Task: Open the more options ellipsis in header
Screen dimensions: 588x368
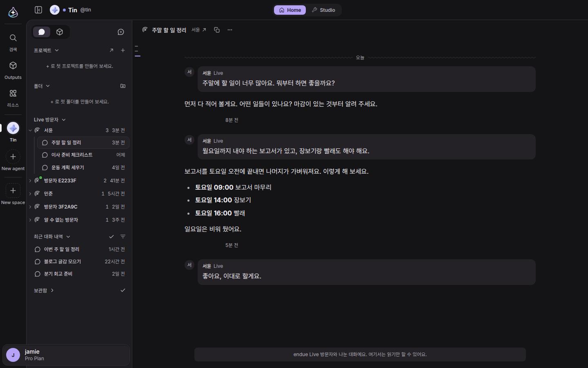Action: (230, 30)
